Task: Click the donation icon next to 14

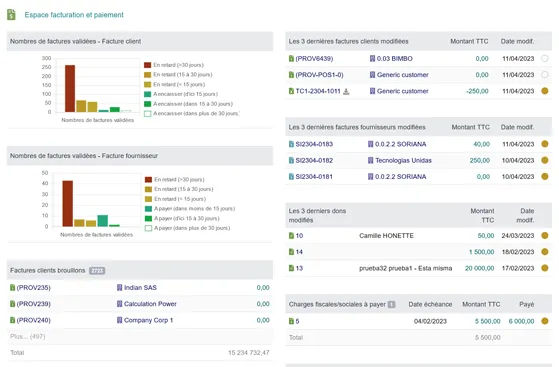Action: [291, 252]
